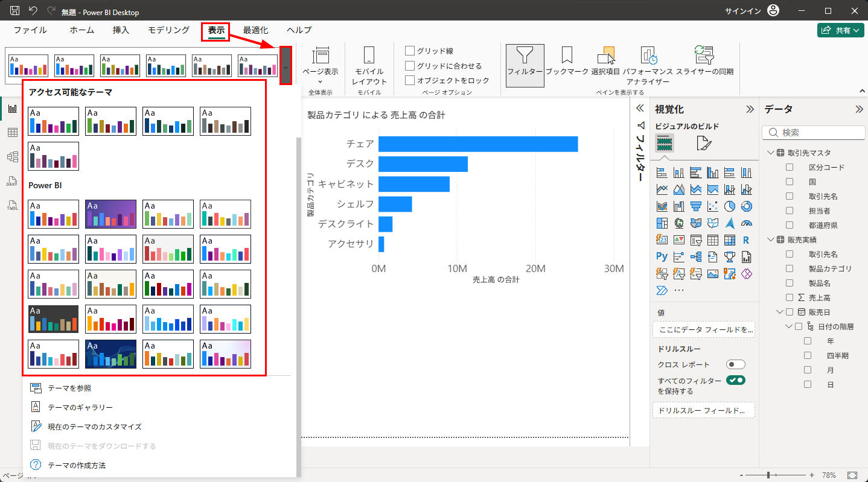The image size is (868, 482).
Task: Select the scatter chart visual
Action: point(712,206)
